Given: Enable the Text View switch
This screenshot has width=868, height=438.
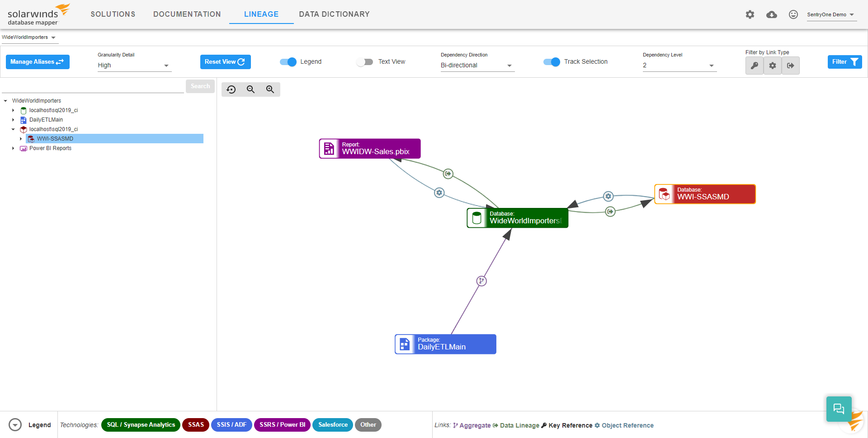Looking at the screenshot, I should 364,62.
